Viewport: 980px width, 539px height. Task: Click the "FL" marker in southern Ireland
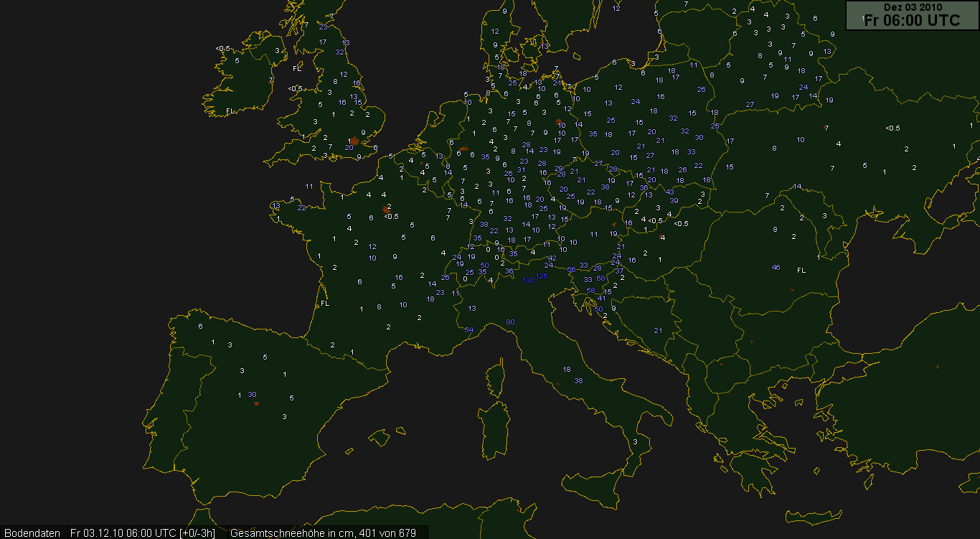tap(230, 111)
